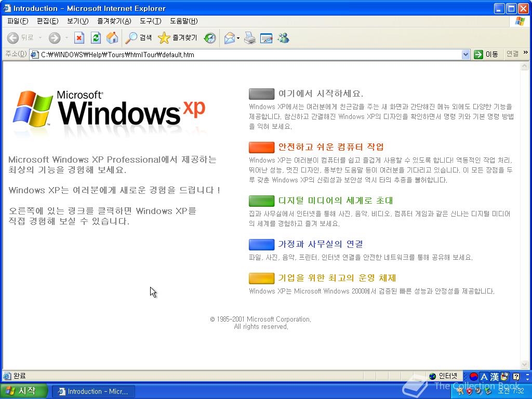Click the yellow swatch beside 기업을 위한 최고의 운영 체제
The width and height of the screenshot is (532, 399).
(262, 278)
